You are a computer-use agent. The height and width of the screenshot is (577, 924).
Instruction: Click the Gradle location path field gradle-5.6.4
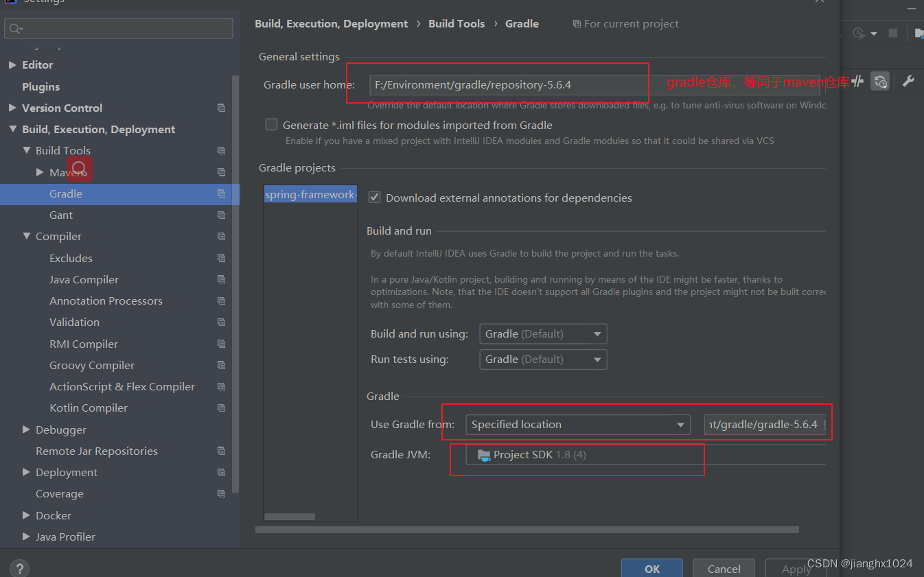tap(765, 425)
